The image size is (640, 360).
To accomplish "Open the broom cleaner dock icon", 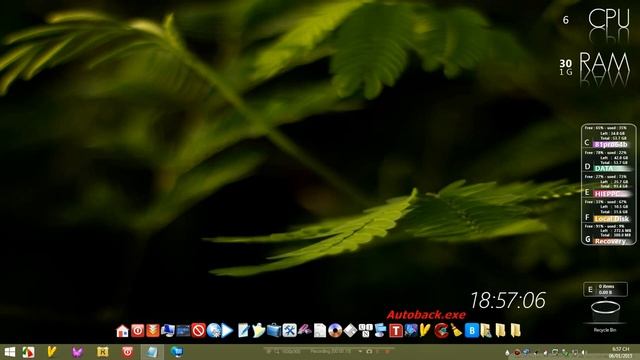I will pyautogui.click(x=456, y=331).
